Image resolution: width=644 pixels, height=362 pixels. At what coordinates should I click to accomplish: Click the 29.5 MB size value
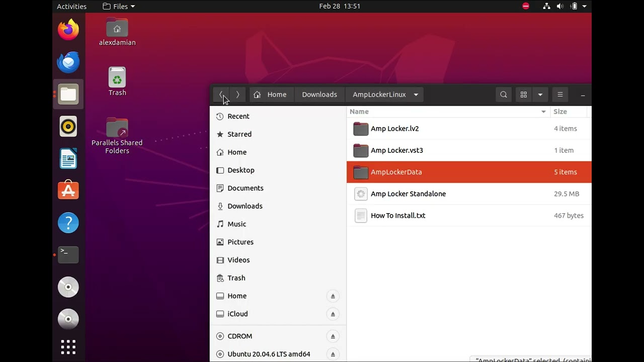pyautogui.click(x=567, y=194)
